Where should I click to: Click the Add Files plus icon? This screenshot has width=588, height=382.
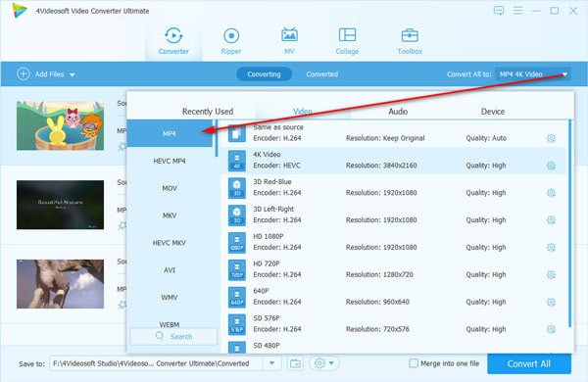pyautogui.click(x=24, y=73)
